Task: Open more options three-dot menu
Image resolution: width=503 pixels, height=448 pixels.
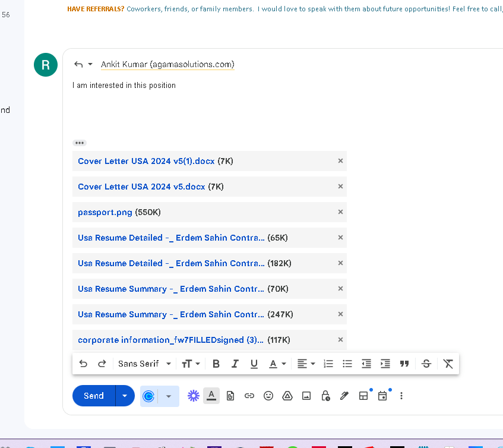Action: (401, 396)
